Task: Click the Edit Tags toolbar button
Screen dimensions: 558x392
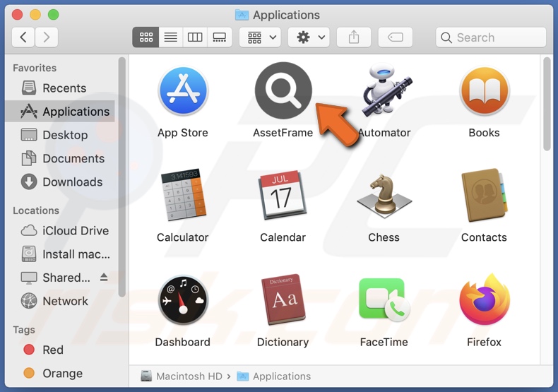Action: point(396,37)
